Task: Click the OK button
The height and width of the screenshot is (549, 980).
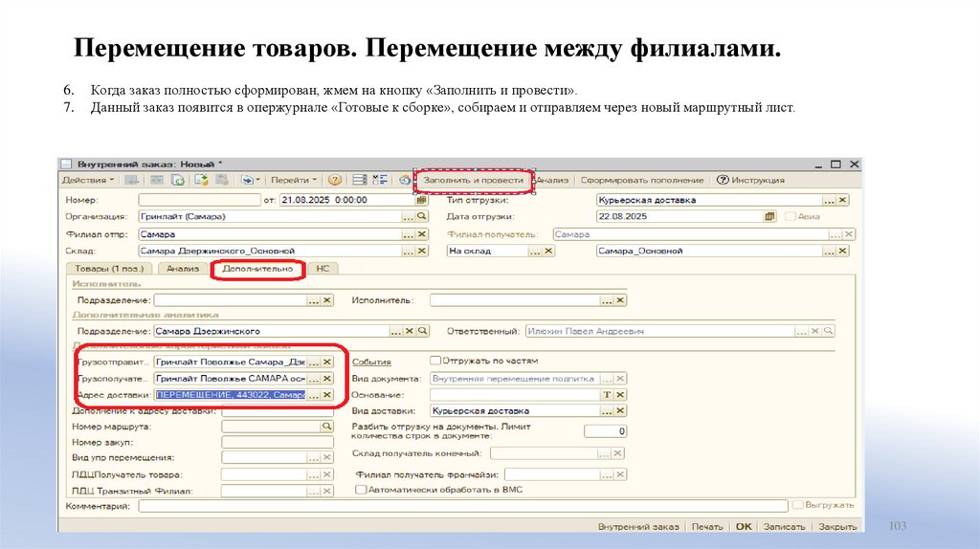Action: coord(744,526)
